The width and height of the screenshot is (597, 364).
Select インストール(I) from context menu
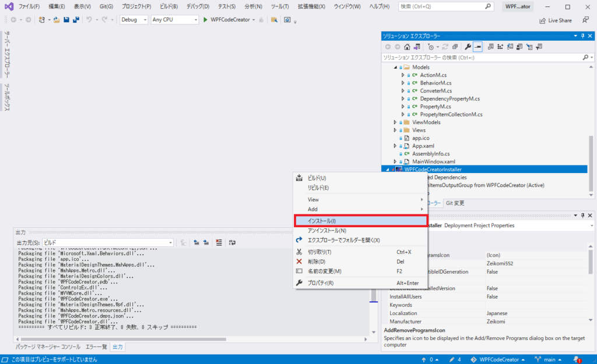(360, 221)
